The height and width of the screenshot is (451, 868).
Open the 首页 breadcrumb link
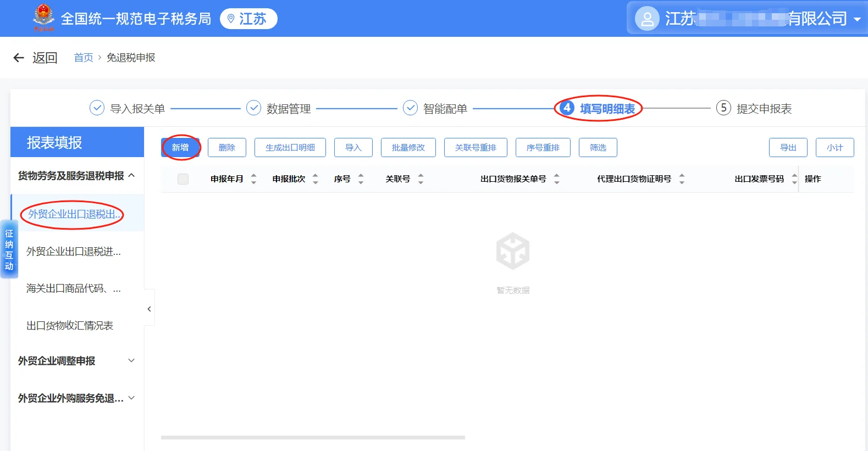click(84, 58)
